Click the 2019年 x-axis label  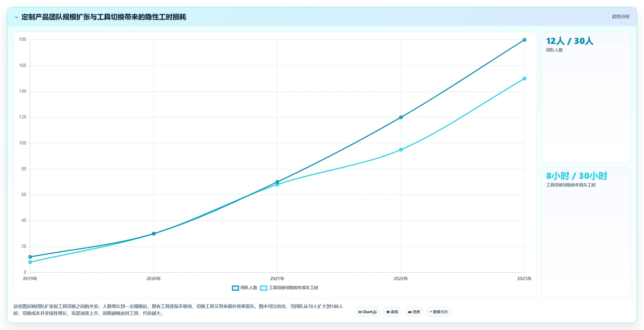30,278
